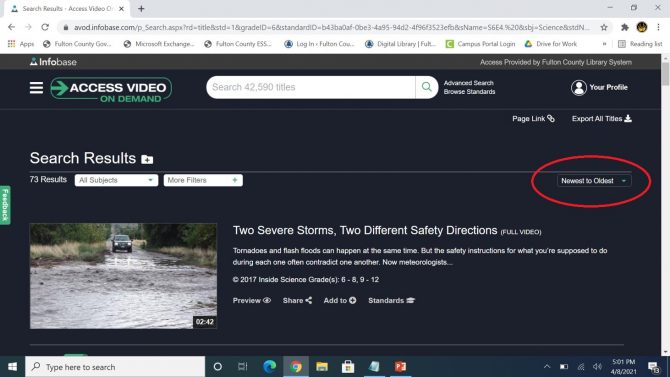Open the All Subjects dropdown

(116, 180)
